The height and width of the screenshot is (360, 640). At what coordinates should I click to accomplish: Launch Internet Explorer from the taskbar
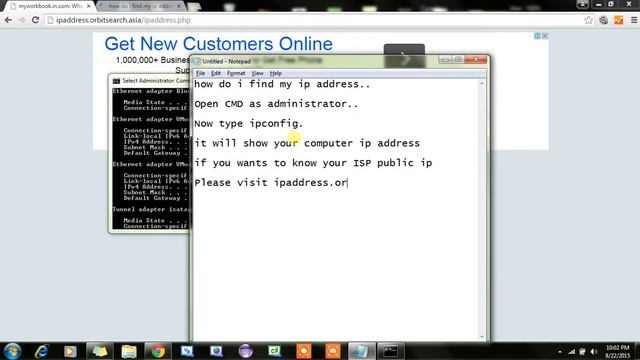(x=41, y=351)
